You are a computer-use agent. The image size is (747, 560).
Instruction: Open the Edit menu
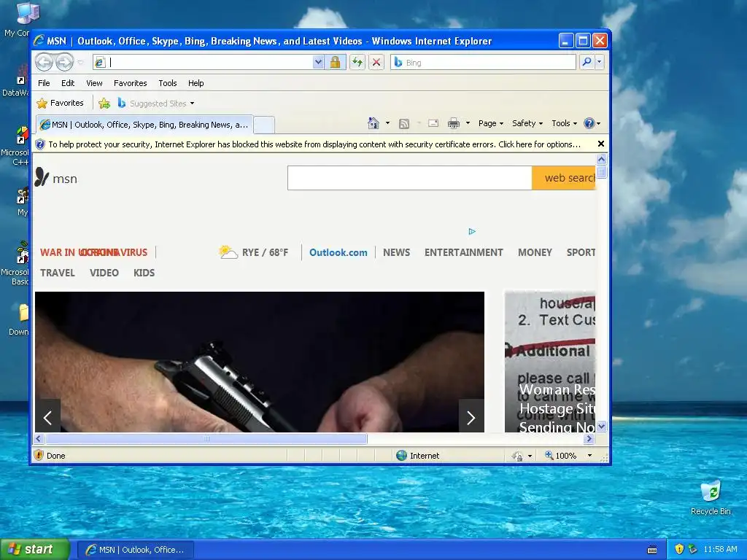(x=68, y=83)
